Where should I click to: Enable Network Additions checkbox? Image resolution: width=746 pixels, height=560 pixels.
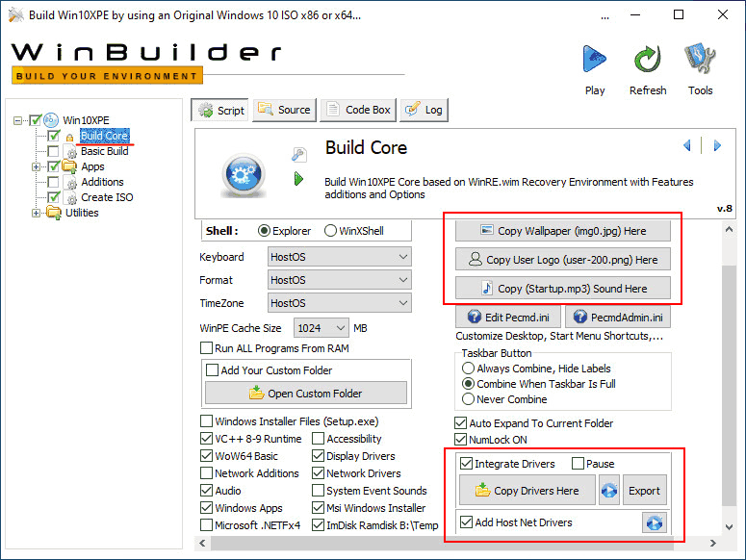(x=206, y=473)
